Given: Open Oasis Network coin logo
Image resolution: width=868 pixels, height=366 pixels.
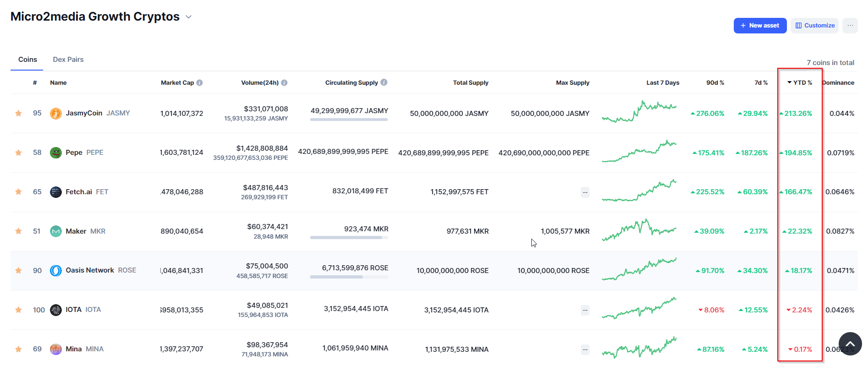Looking at the screenshot, I should pyautogui.click(x=56, y=270).
